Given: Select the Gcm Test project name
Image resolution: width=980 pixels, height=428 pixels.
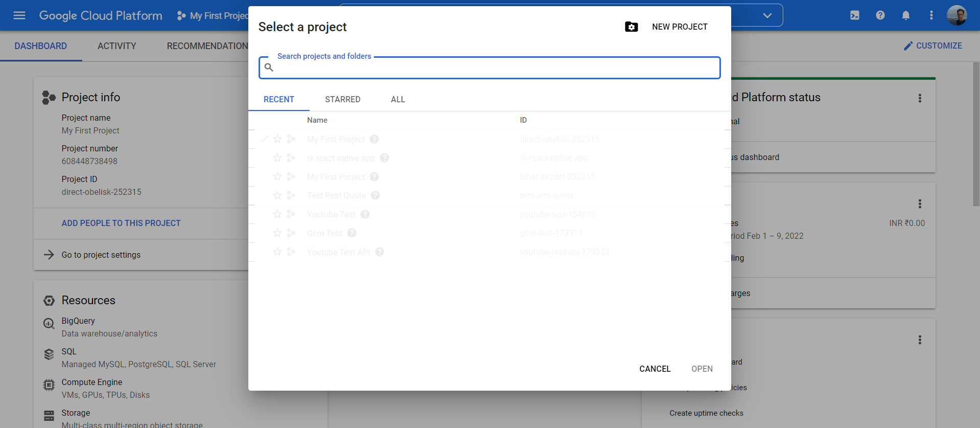Looking at the screenshot, I should 324,233.
